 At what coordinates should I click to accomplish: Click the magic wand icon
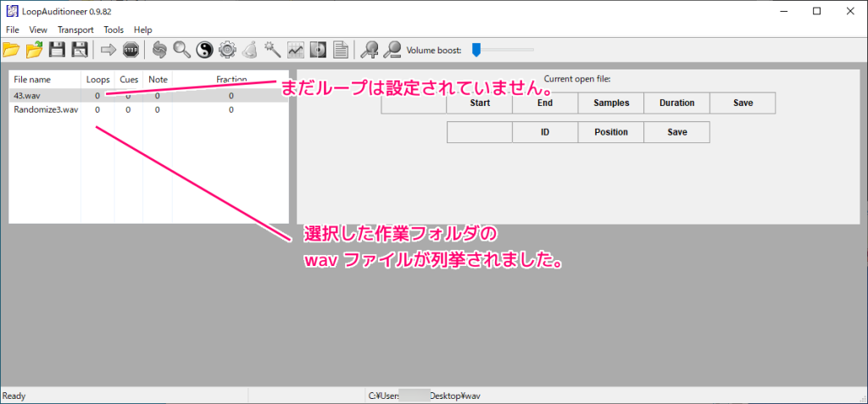pos(273,50)
